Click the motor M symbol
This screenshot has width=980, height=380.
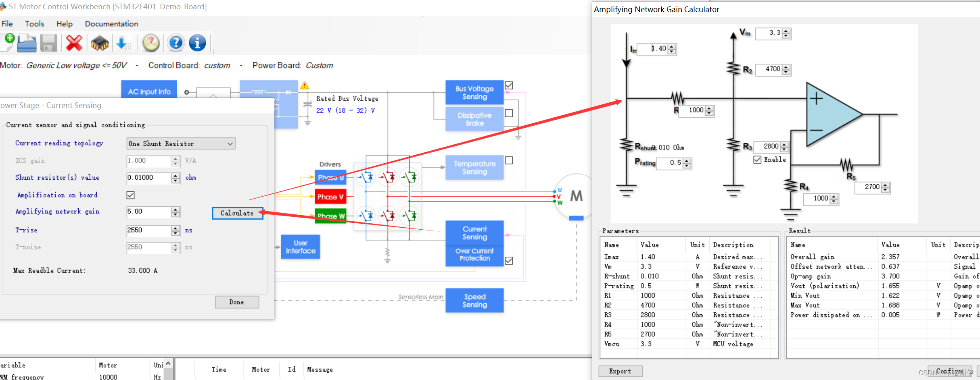(576, 196)
